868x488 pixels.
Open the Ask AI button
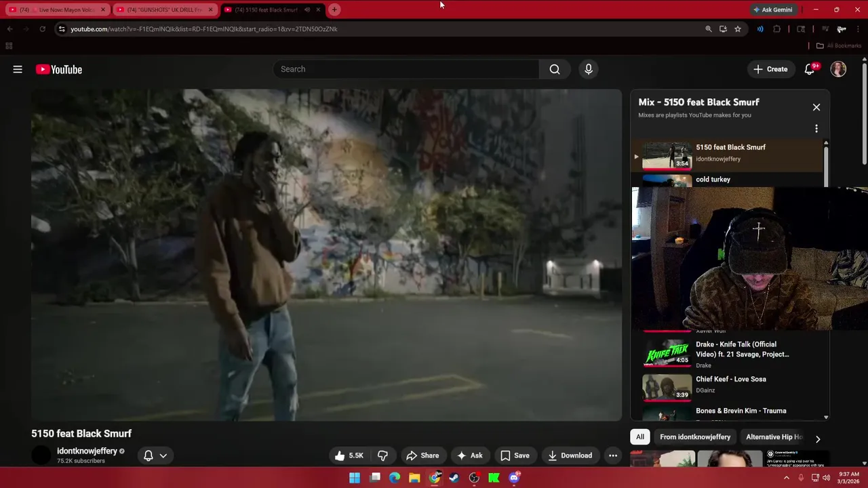point(469,455)
